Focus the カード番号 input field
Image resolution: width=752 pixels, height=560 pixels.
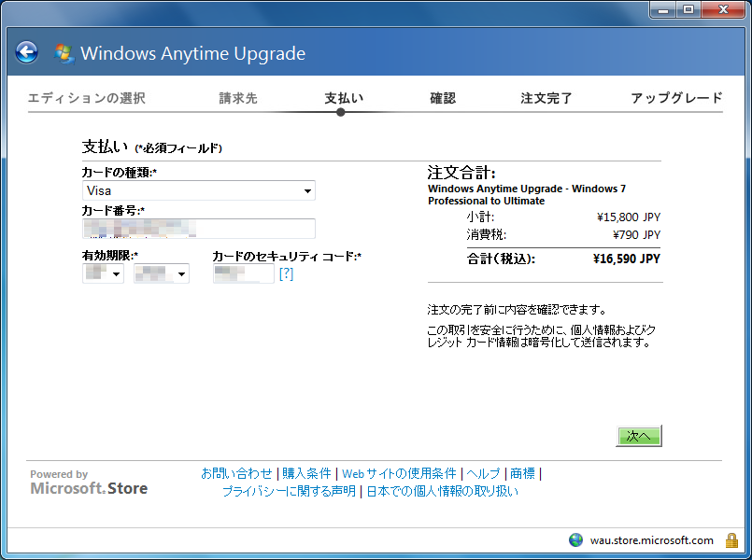[199, 229]
